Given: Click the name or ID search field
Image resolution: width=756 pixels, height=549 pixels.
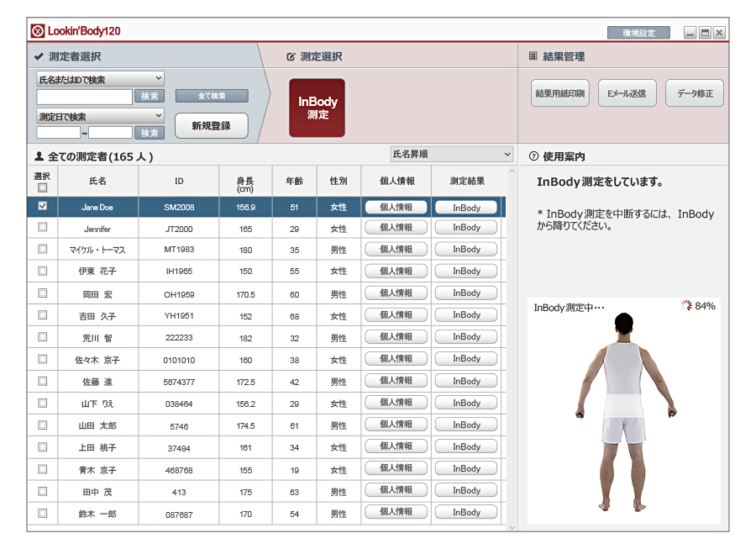Looking at the screenshot, I should pos(84,97).
